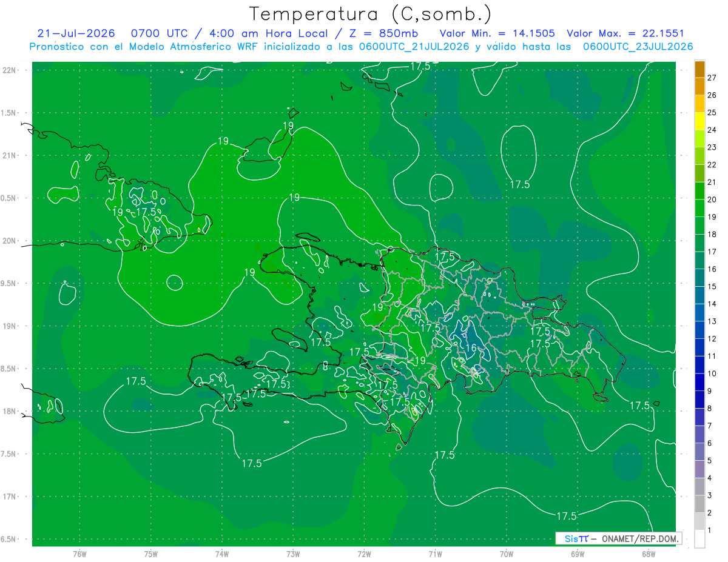728x562 pixels.
Task: Click the "14" label on the color scale
Action: [x=712, y=304]
